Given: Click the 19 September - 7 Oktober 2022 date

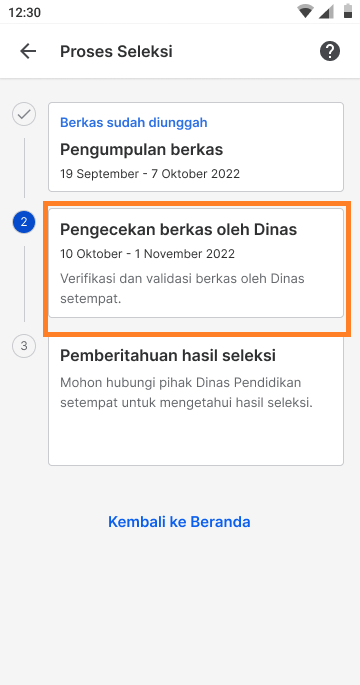Looking at the screenshot, I should tap(150, 174).
